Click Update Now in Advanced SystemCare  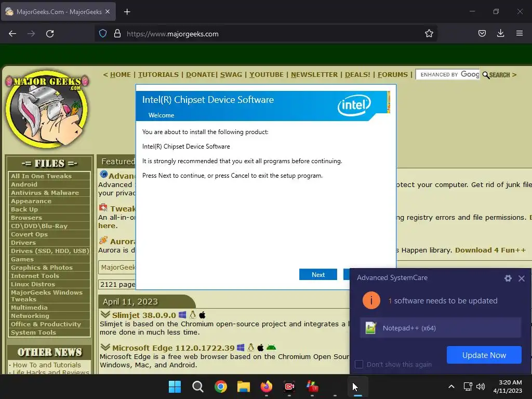(x=484, y=355)
